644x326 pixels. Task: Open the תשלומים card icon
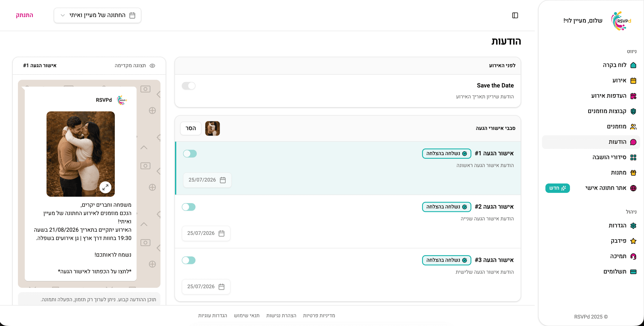[633, 272]
